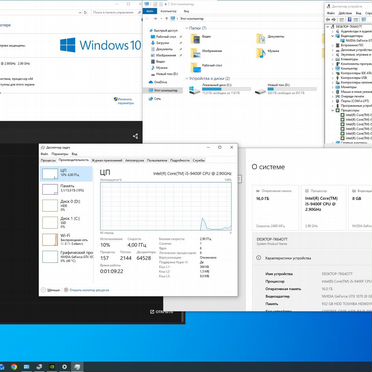Select Новый том (E:) drive in Устройства и диски

tap(285, 89)
